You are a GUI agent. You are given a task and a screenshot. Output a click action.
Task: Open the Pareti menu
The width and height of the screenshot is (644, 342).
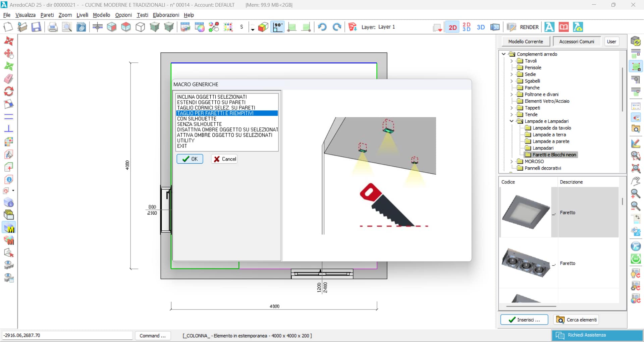(x=47, y=15)
